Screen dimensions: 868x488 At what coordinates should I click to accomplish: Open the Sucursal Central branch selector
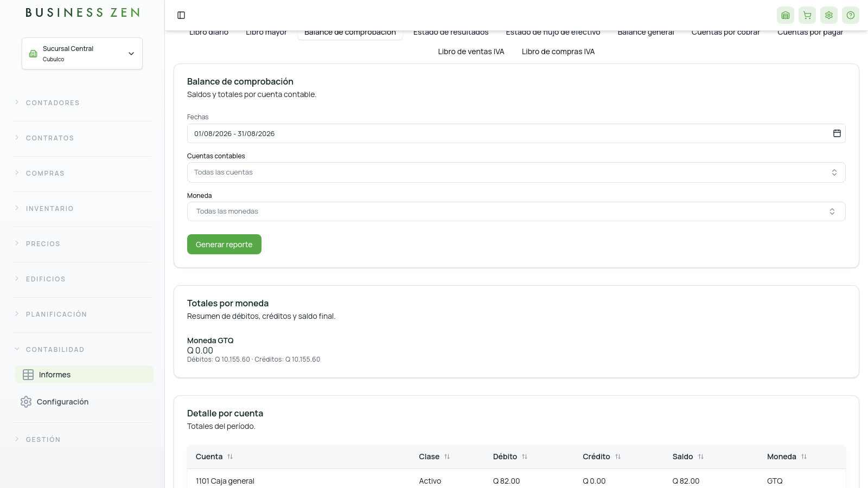pyautogui.click(x=82, y=54)
